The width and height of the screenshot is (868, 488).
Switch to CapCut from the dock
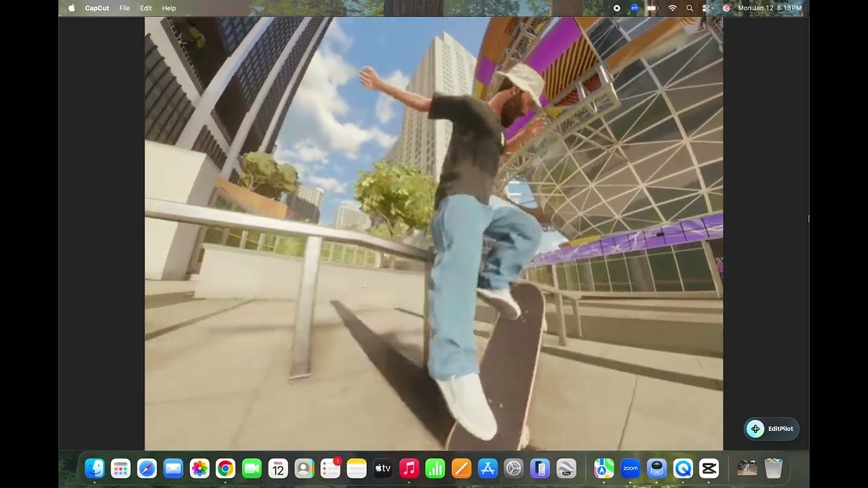pos(709,468)
